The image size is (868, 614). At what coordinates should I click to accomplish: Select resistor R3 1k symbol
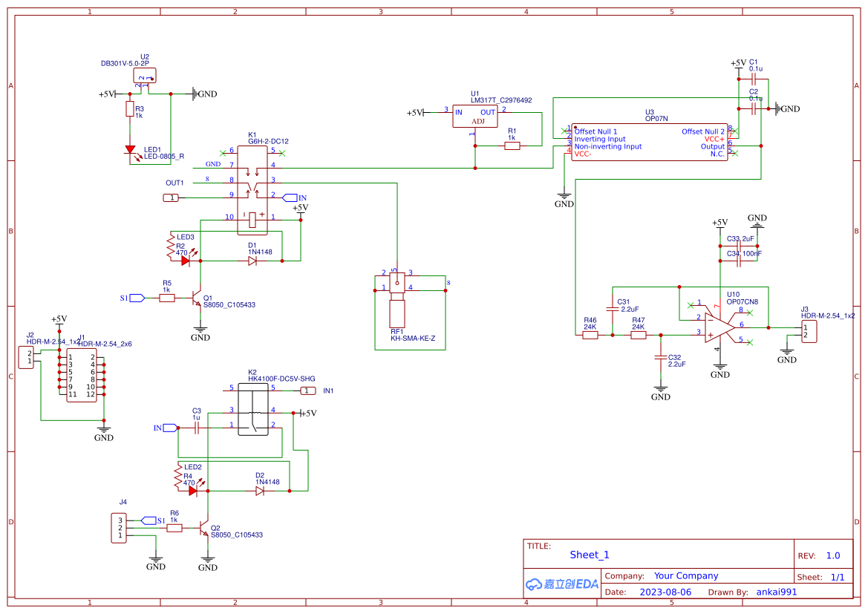click(x=130, y=109)
